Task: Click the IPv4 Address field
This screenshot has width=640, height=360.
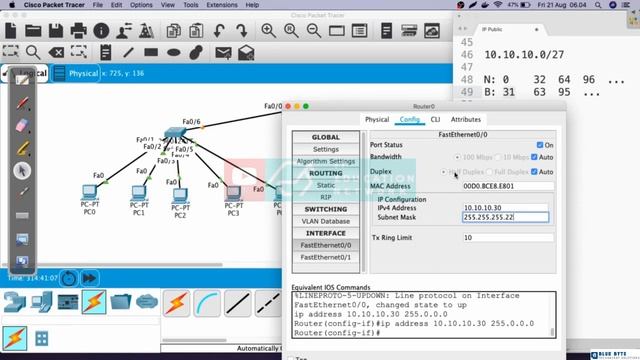Action: point(505,208)
